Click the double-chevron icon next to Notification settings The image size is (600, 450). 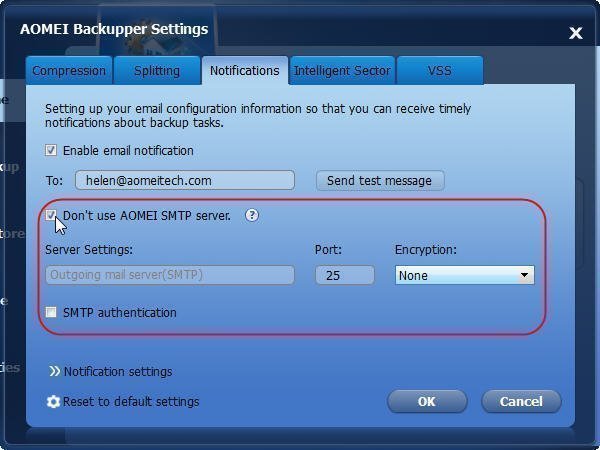pyautogui.click(x=55, y=371)
